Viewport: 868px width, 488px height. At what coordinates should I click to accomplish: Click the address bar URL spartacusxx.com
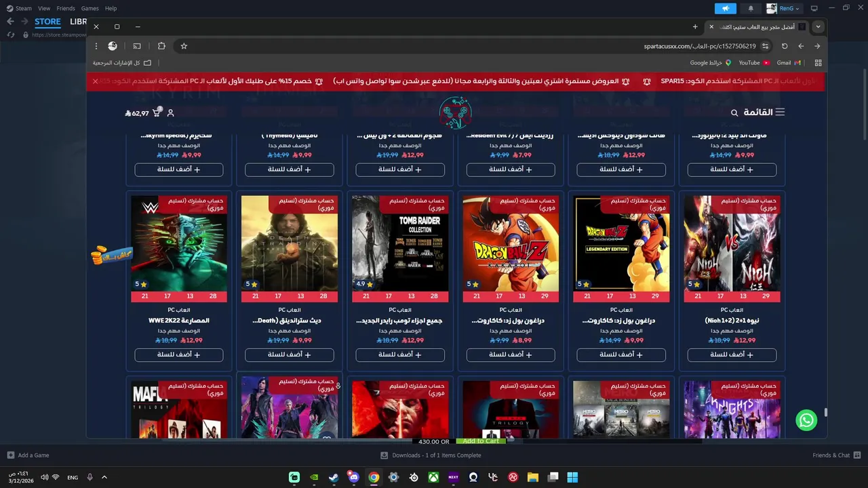700,46
